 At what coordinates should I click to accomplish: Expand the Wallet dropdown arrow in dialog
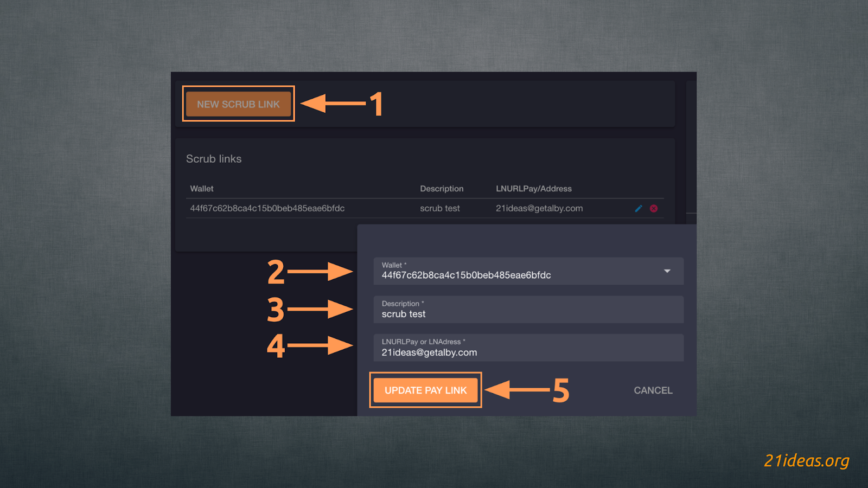tap(667, 271)
